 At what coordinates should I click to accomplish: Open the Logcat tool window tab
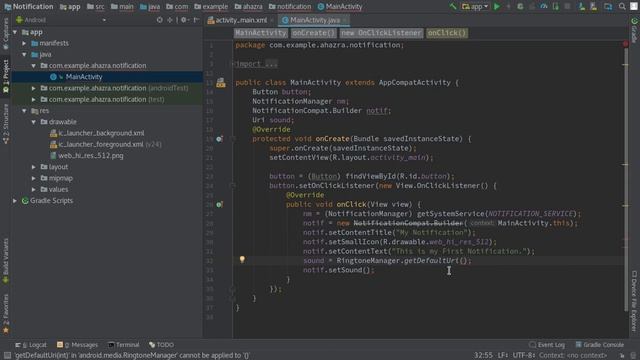coord(31,345)
